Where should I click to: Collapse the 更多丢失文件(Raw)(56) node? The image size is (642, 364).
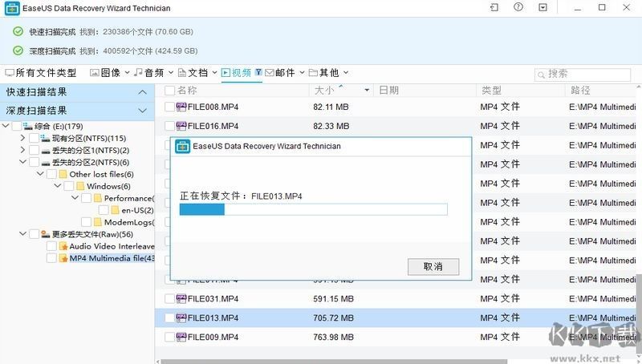(x=23, y=233)
